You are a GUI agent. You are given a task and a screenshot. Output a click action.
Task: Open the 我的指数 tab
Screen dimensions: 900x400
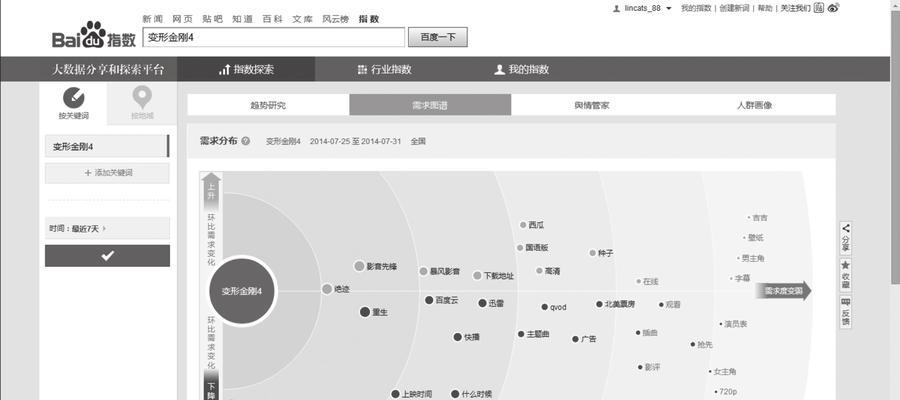click(521, 69)
